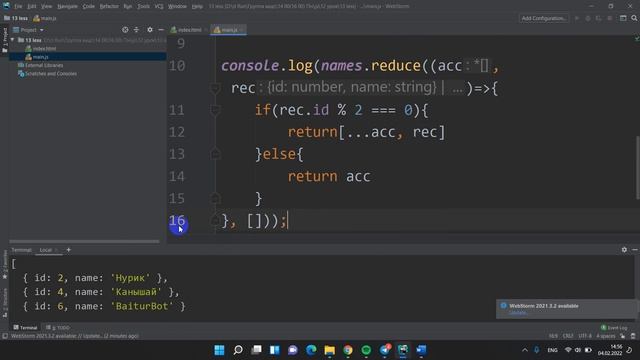Viewport: 640px width, 360px height.
Task: Click the Add Configuration button
Action: (544, 18)
